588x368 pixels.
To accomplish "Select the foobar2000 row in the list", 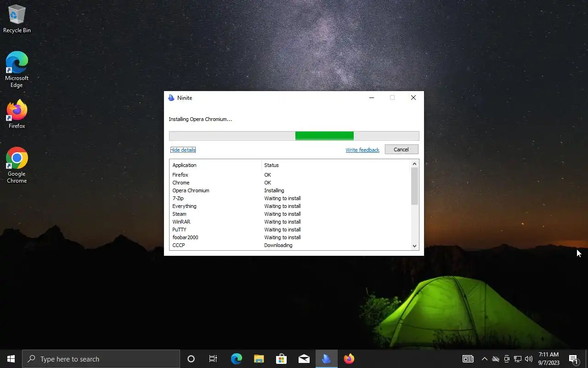I will point(289,237).
